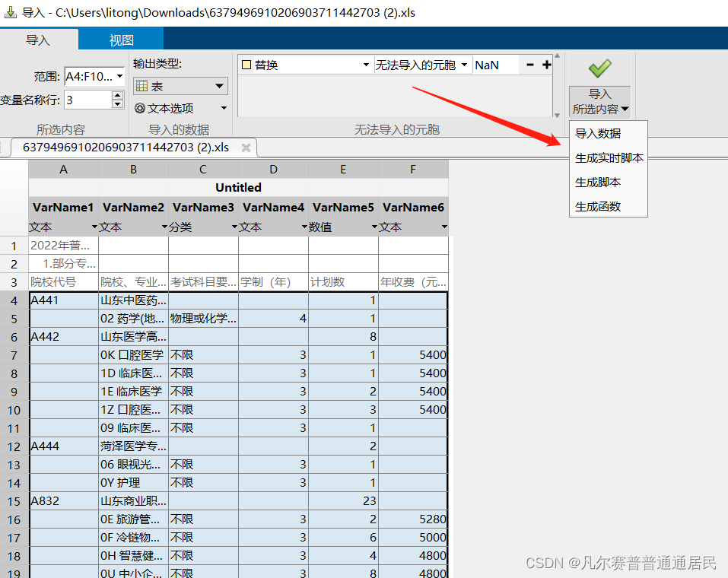Increase the 变量名称行 value with up arrow
Image resolution: width=728 pixels, height=578 pixels.
117,95
